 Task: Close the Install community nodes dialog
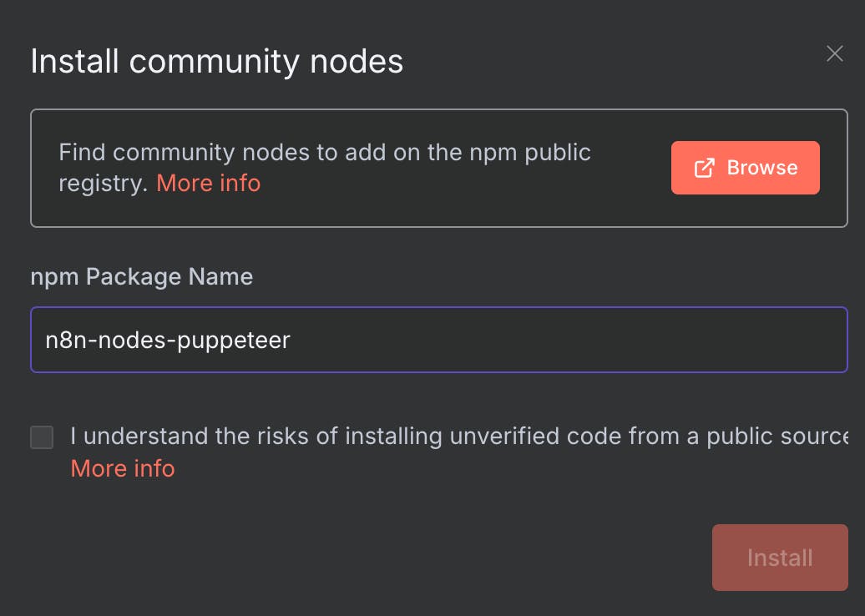coord(834,54)
